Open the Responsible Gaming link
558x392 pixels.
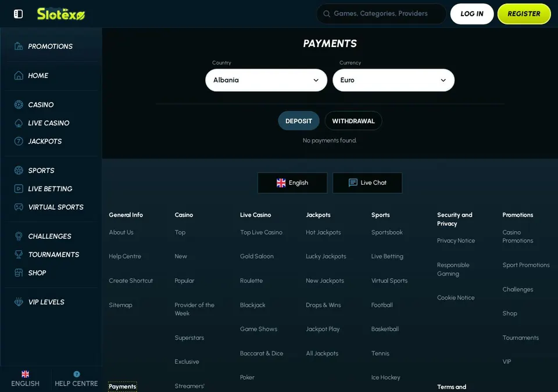pyautogui.click(x=453, y=269)
